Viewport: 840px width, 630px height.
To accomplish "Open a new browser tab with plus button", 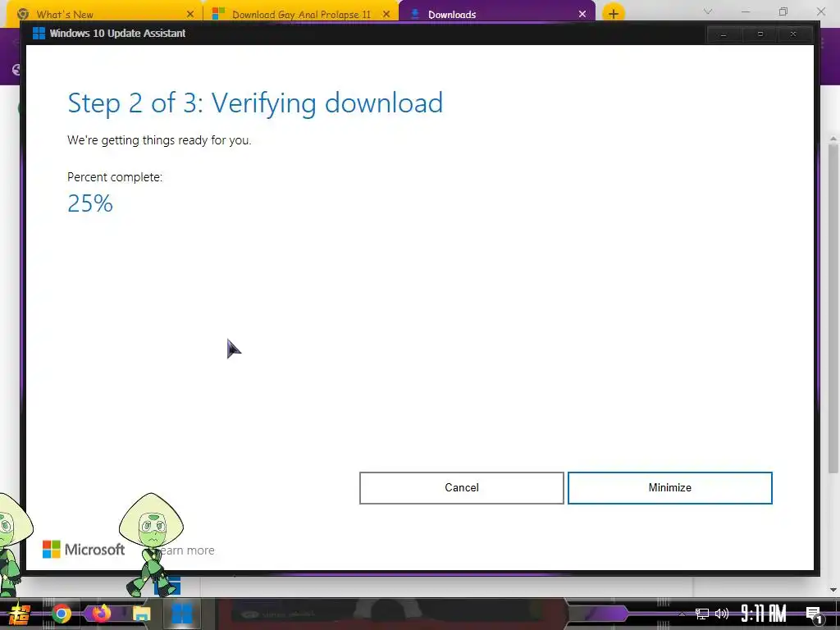I will [614, 13].
